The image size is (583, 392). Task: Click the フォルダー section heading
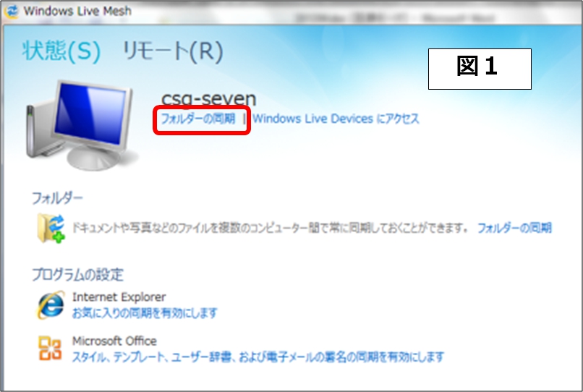tap(57, 198)
